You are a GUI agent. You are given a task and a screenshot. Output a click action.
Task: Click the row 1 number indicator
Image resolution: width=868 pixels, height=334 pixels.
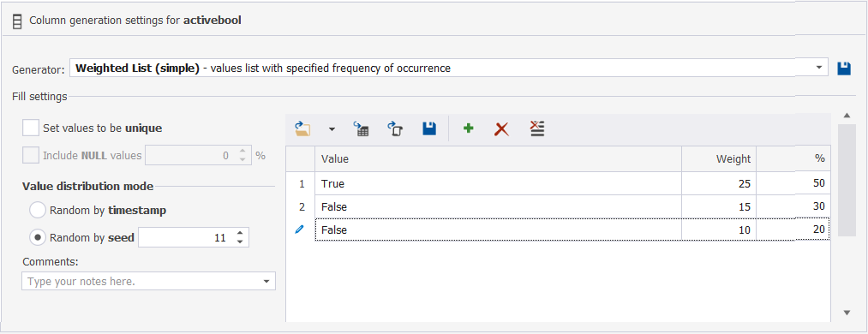click(x=301, y=183)
